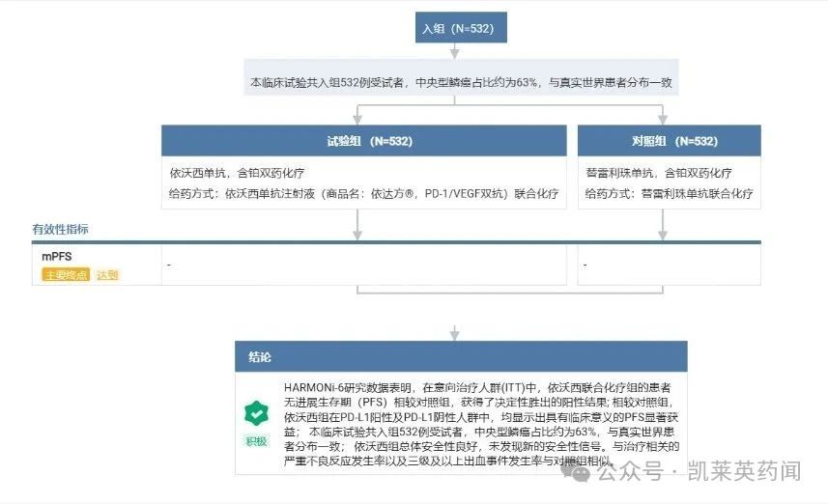This screenshot has height=504, width=828.
Task: Click the 积极 label under the badge
Action: 256,441
